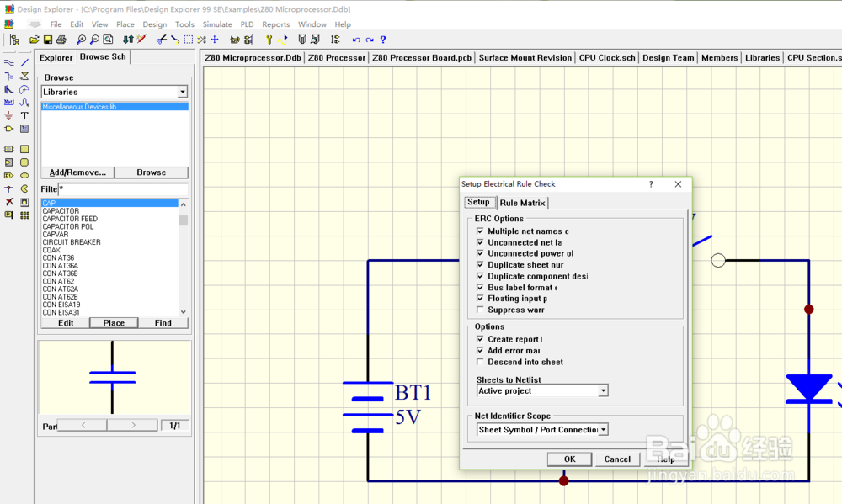Switch to the Explorer panel tab
The image size is (842, 504).
pyautogui.click(x=56, y=57)
